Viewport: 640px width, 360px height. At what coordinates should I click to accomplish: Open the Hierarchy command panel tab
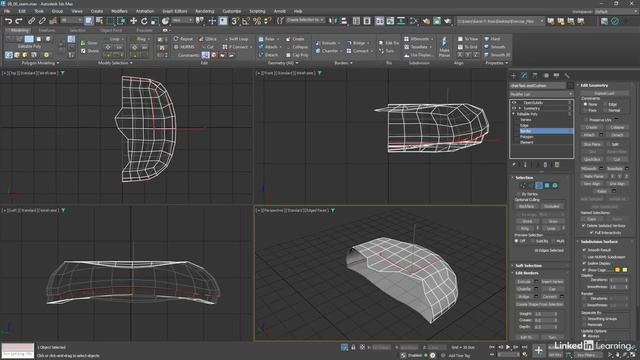click(535, 76)
